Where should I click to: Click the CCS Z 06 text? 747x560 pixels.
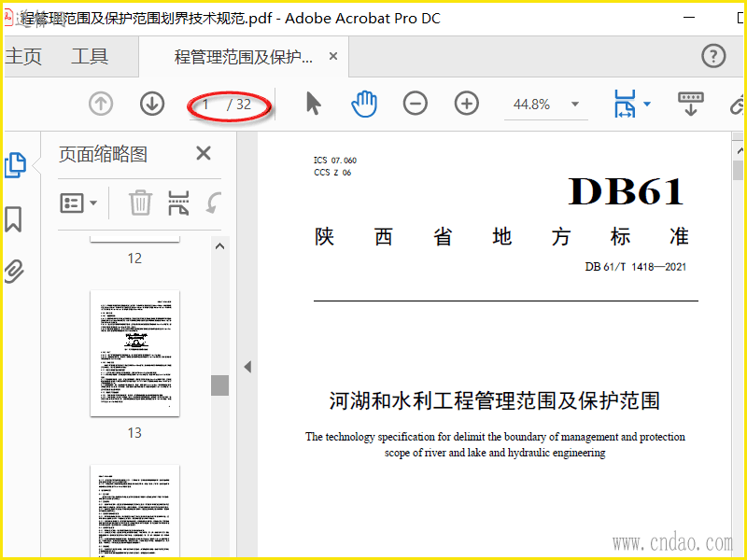coord(332,173)
